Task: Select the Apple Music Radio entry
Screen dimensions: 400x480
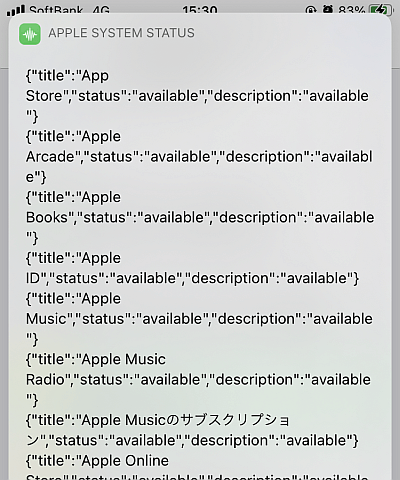Action: tap(198, 379)
